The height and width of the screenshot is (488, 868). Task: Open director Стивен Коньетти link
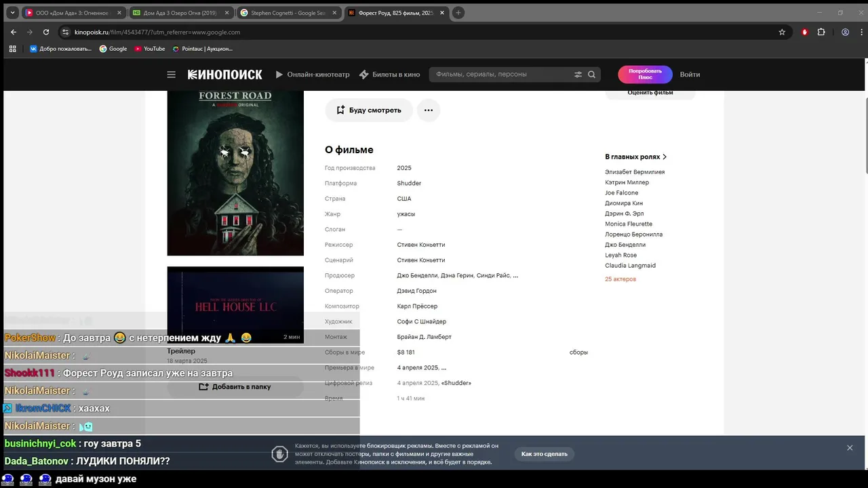point(421,245)
